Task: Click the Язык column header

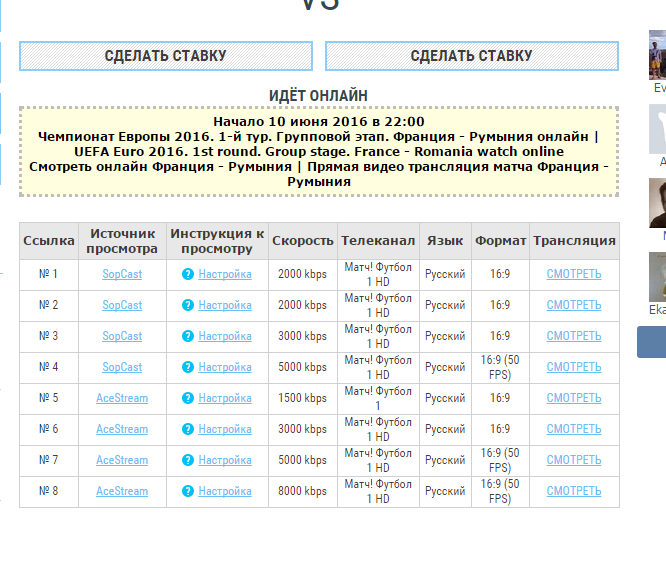Action: (445, 241)
